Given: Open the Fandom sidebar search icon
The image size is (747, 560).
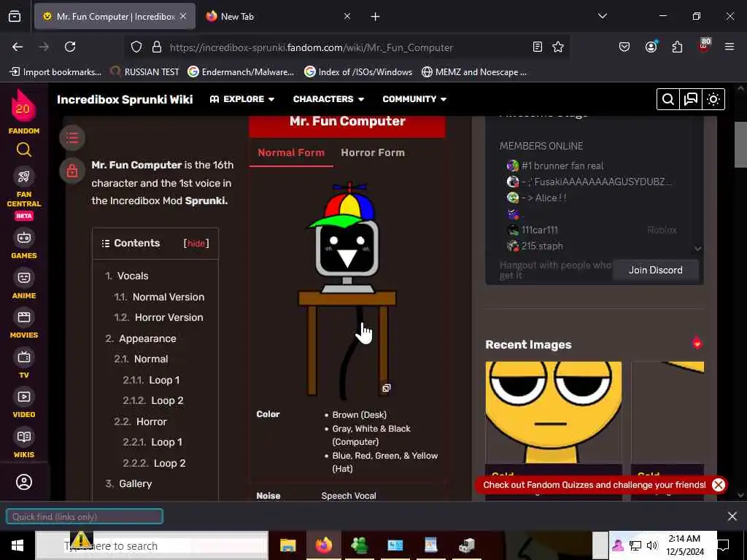Looking at the screenshot, I should (24, 150).
